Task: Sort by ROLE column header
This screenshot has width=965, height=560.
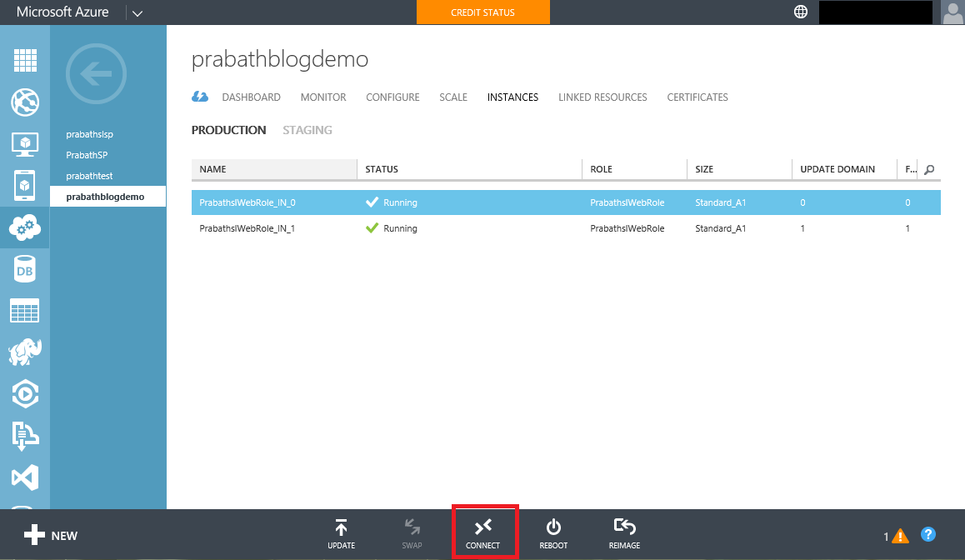Action: [x=634, y=169]
